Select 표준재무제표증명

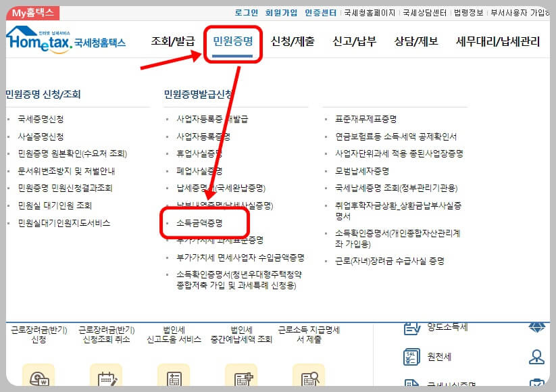[366, 119]
